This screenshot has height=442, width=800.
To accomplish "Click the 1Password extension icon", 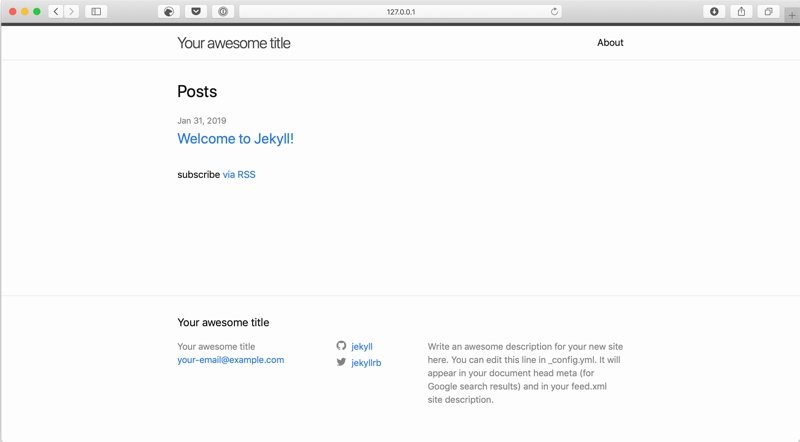I will pyautogui.click(x=223, y=11).
